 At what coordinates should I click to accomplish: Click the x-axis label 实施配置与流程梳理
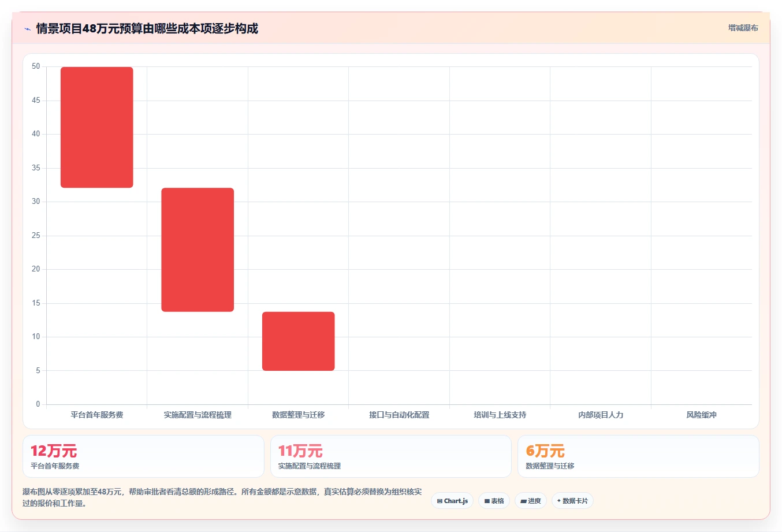click(x=198, y=415)
